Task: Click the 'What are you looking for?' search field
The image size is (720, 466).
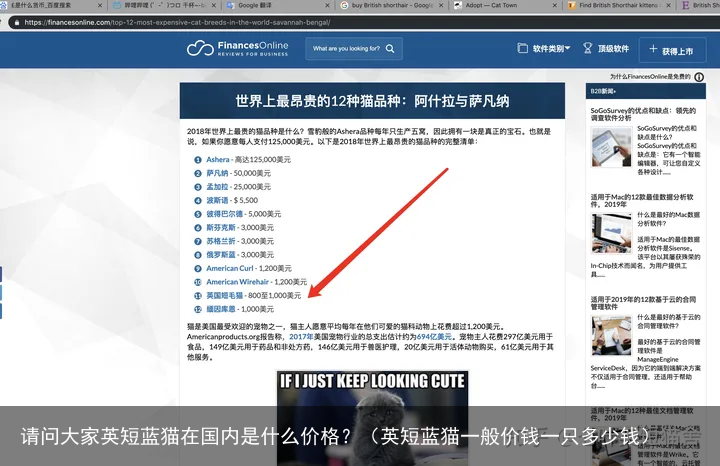Action: point(354,49)
